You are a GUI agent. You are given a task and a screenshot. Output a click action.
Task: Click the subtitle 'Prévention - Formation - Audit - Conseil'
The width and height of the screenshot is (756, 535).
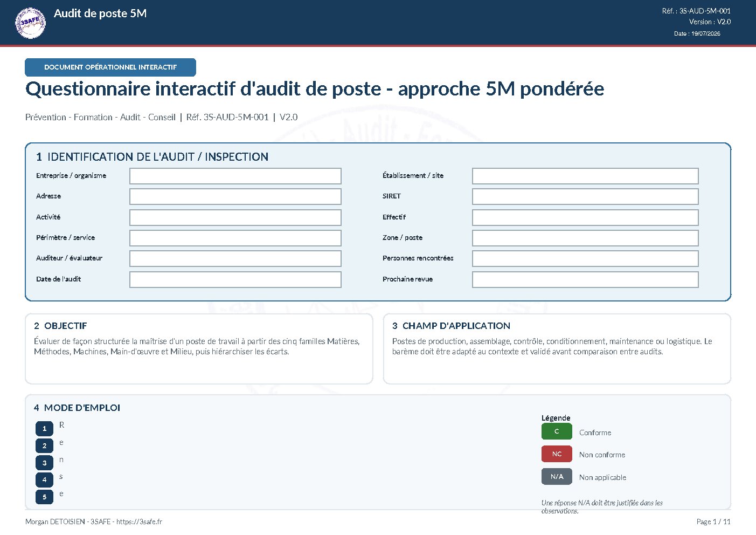pyautogui.click(x=100, y=117)
